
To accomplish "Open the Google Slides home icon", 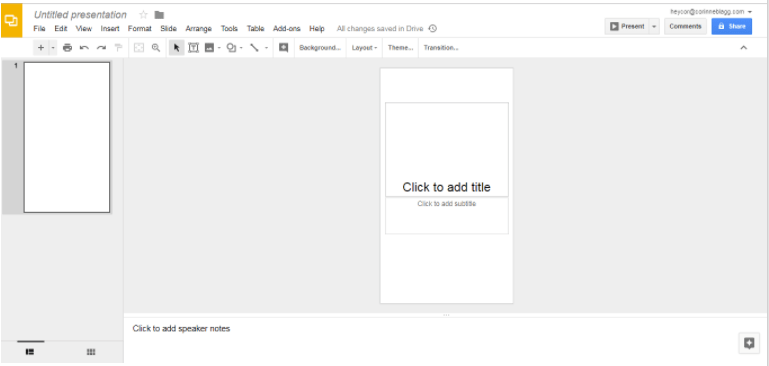I will pyautogui.click(x=11, y=21).
